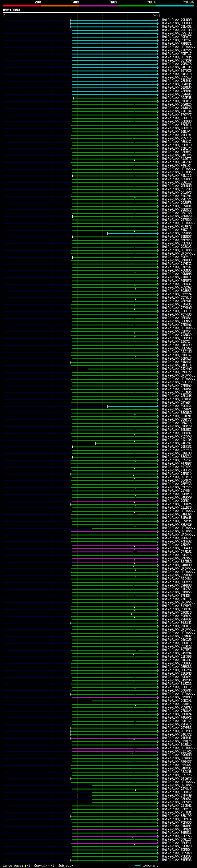The width and height of the screenshot is (197, 868).
Task: Select hit UniRef100_A9SFM8
Action: (x=176, y=98)
